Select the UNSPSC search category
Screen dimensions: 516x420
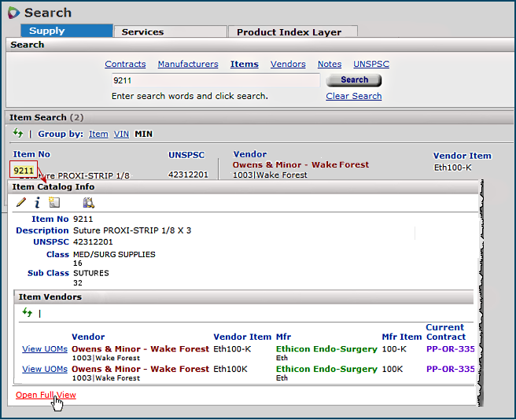click(371, 64)
